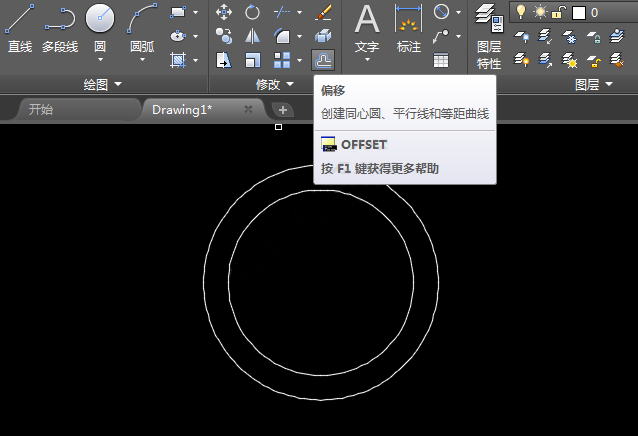This screenshot has height=436, width=638.
Task: Click the layer 0 white color swatch
Action: [579, 13]
